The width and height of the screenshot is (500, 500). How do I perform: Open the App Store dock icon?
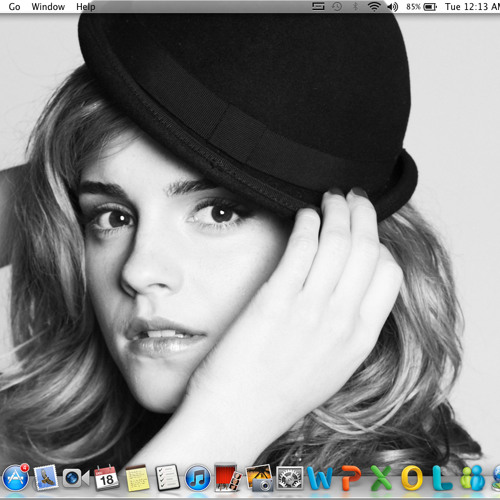(x=15, y=478)
